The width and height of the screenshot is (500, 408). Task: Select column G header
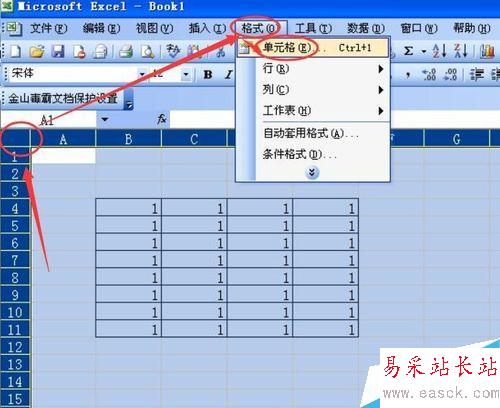coord(457,139)
